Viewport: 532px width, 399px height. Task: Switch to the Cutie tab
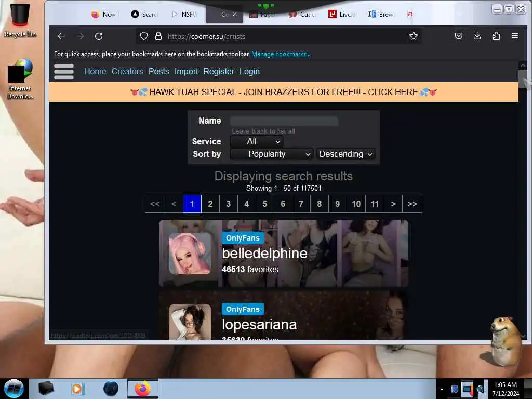point(303,14)
